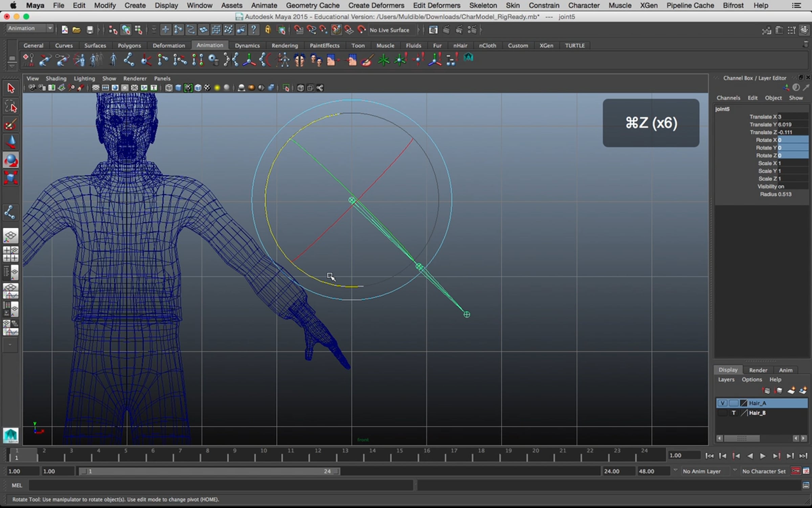
Task: Click the Save Scene toolbar icon
Action: click(89, 30)
